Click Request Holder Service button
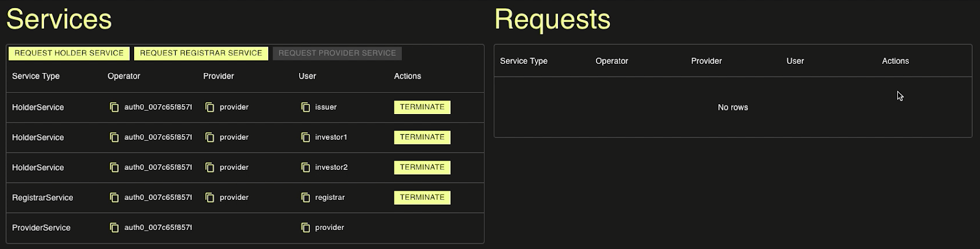The width and height of the screenshot is (980, 249). tap(69, 53)
